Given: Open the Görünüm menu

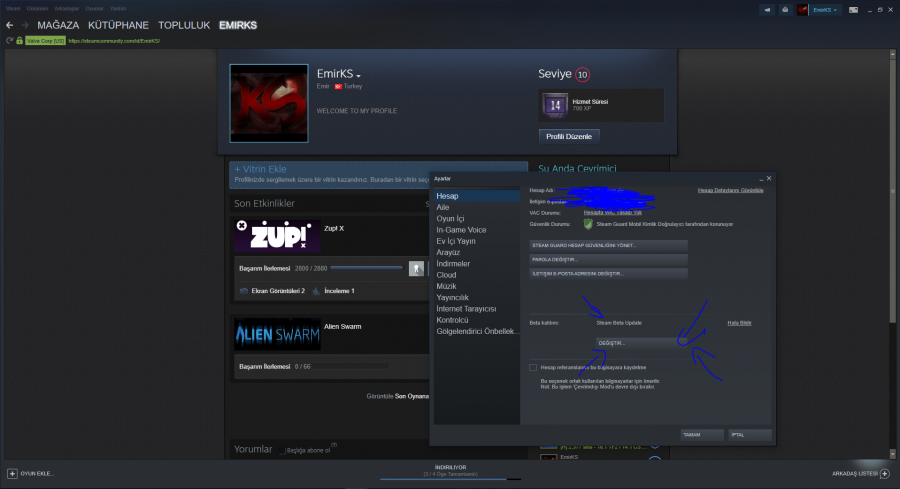Looking at the screenshot, I should click(37, 9).
